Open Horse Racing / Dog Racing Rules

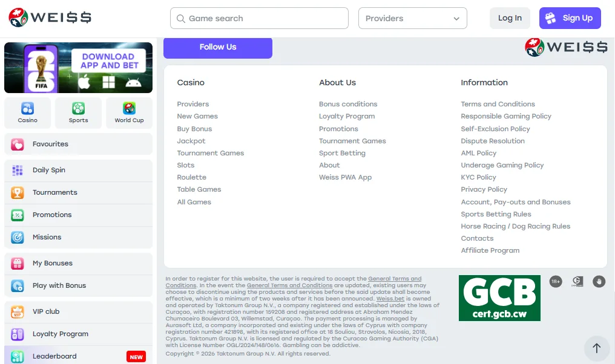pyautogui.click(x=515, y=227)
